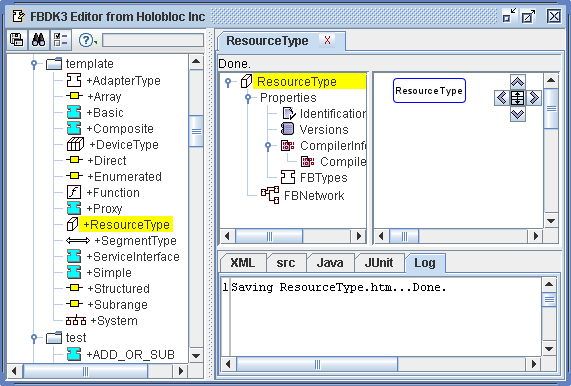Click the log pane scroll-down arrow
571x386 pixels.
point(549,349)
